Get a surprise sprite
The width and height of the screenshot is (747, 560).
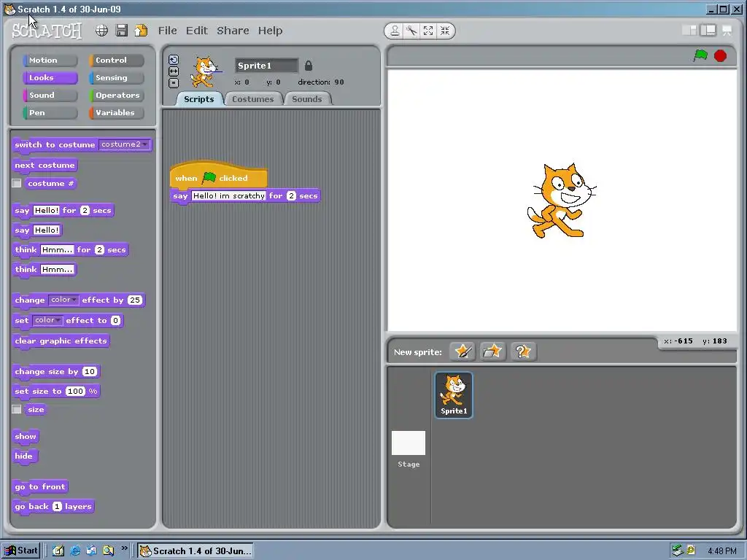click(x=523, y=352)
